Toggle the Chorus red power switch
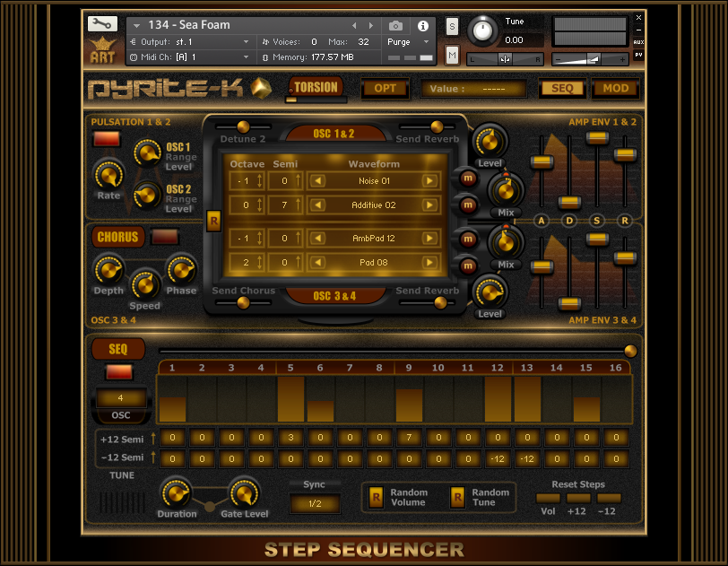 tap(163, 238)
